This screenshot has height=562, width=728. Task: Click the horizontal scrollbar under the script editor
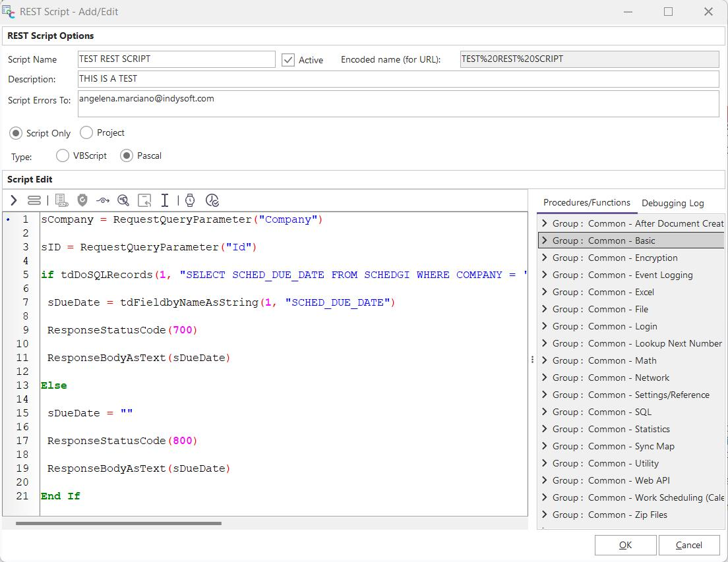pos(119,524)
